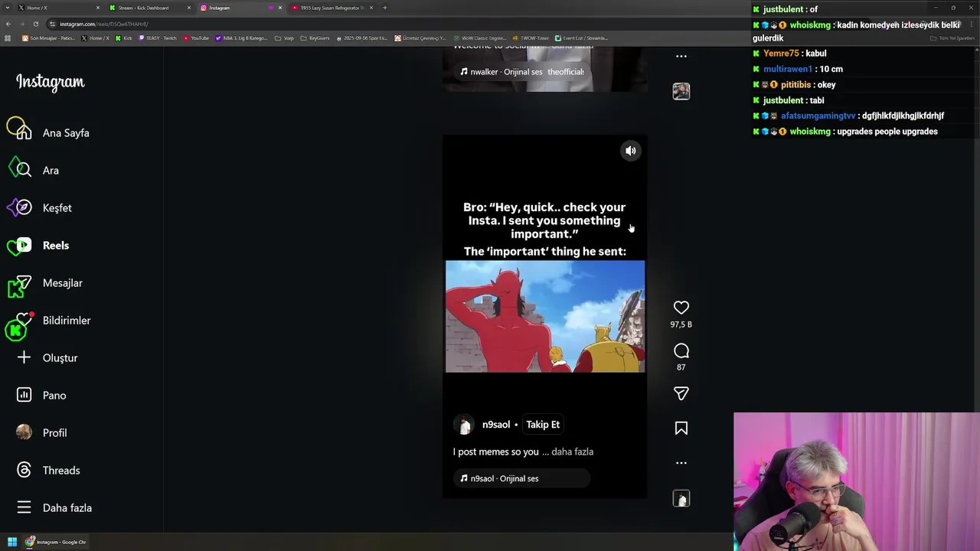
Task: Click username 'multirawen1' in chat
Action: coord(787,69)
